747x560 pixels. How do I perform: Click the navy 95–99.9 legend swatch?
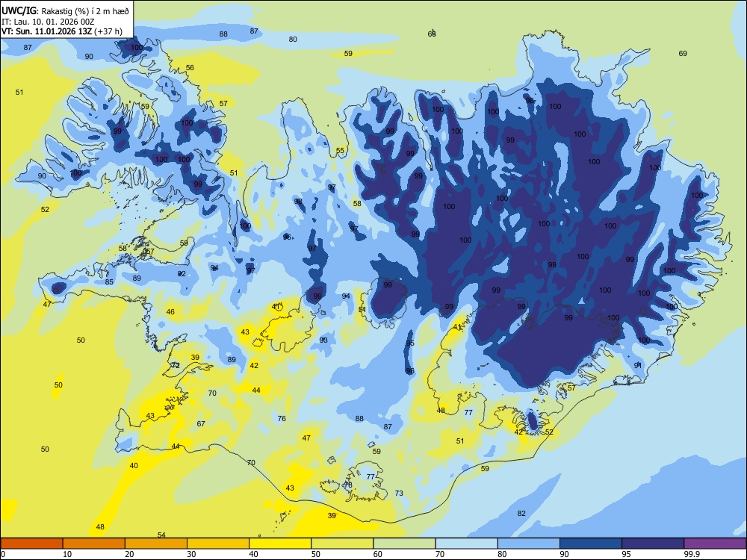click(653, 544)
